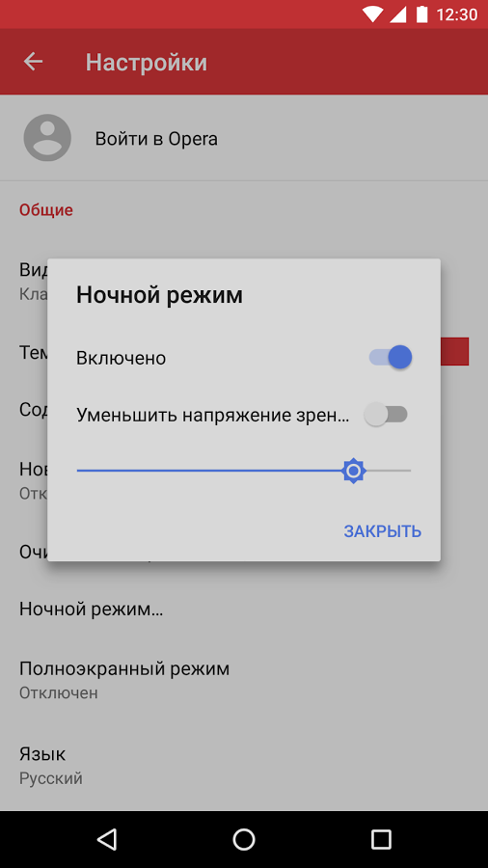Click the red theme color swatch
This screenshot has height=868, width=488.
[x=455, y=351]
